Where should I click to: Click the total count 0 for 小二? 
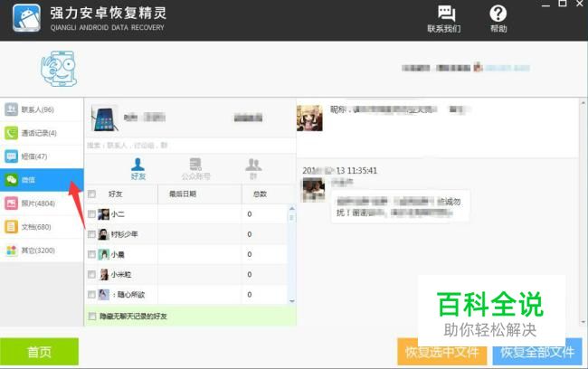pos(250,214)
